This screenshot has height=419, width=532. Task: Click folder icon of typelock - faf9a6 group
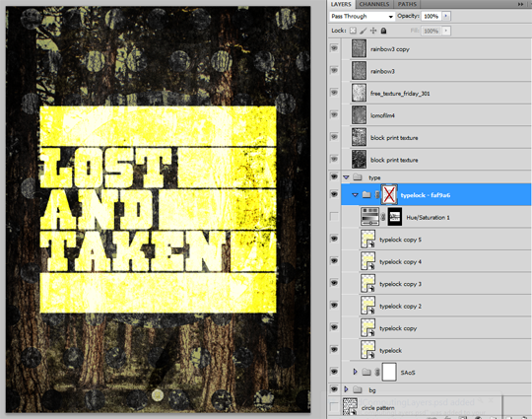(366, 194)
